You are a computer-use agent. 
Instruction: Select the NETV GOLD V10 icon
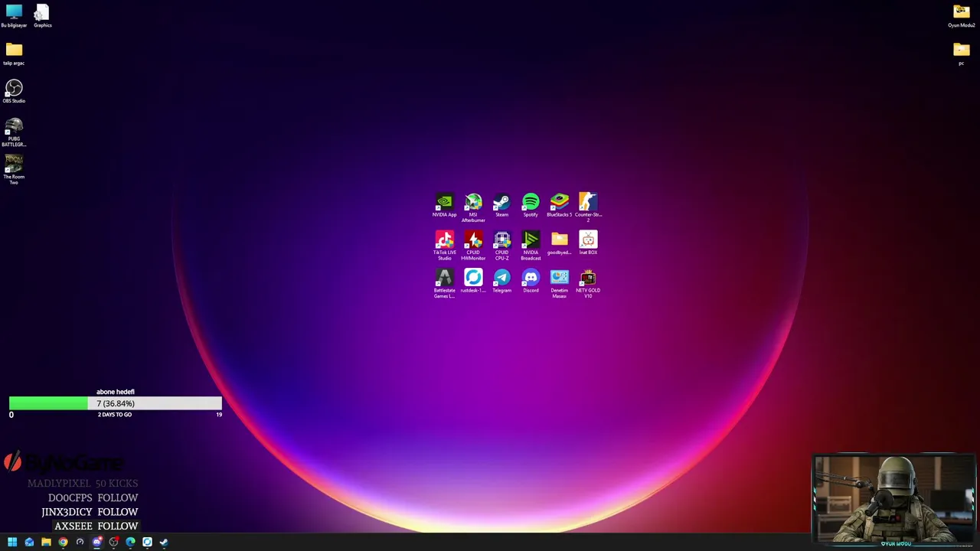coord(588,284)
